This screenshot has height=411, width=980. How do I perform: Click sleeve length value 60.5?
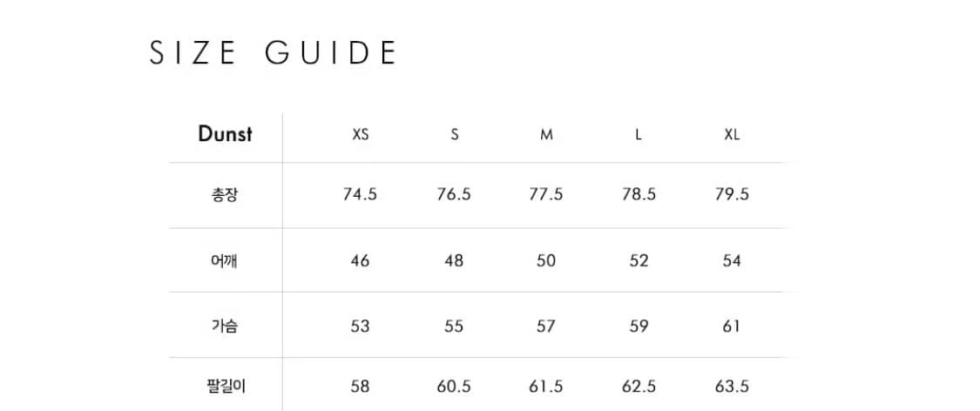coord(454,386)
